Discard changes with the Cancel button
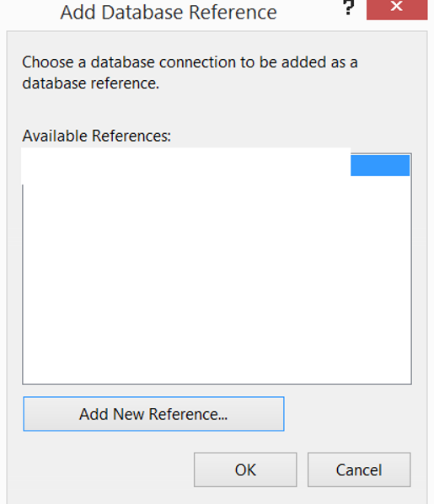 [x=359, y=469]
